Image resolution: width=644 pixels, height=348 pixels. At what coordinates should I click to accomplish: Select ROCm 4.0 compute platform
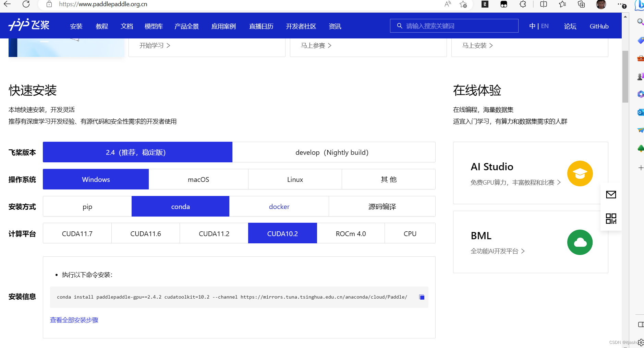[351, 233]
